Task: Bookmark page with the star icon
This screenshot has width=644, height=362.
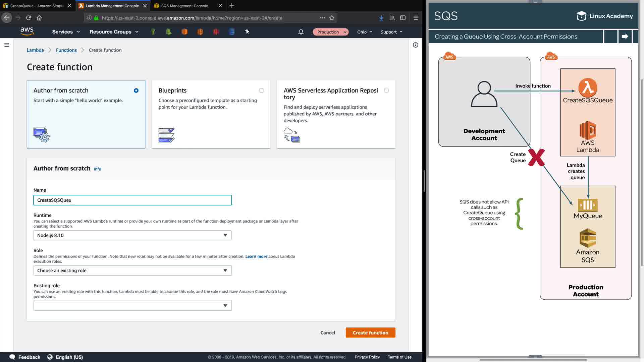Action: coord(332,18)
